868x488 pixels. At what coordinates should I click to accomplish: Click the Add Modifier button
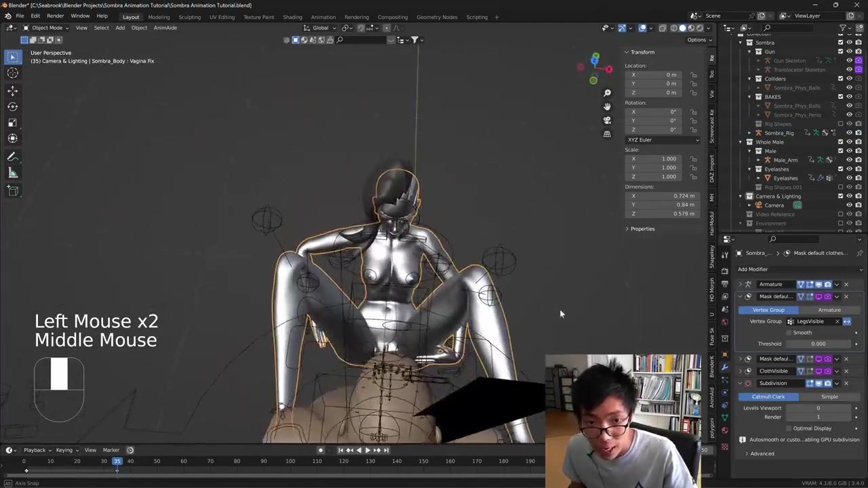pos(753,269)
